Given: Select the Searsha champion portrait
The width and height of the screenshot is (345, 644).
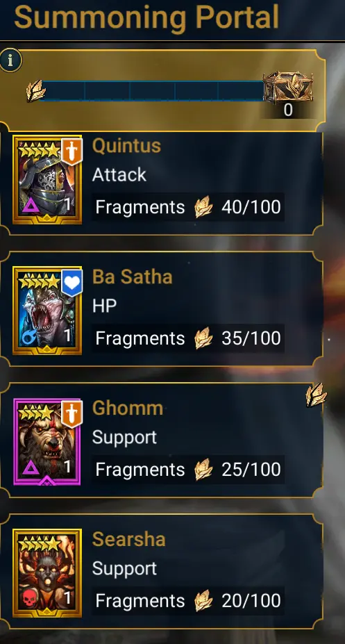Looking at the screenshot, I should 47,573.
